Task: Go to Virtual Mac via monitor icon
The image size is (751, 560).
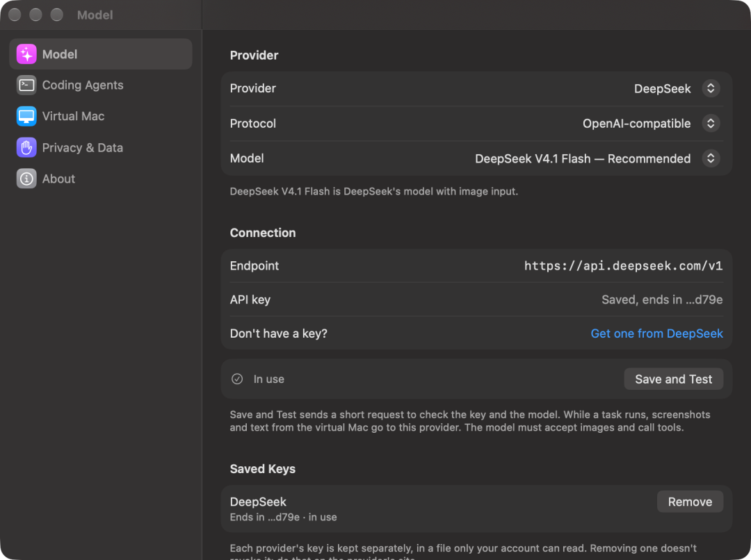Action: 26,116
